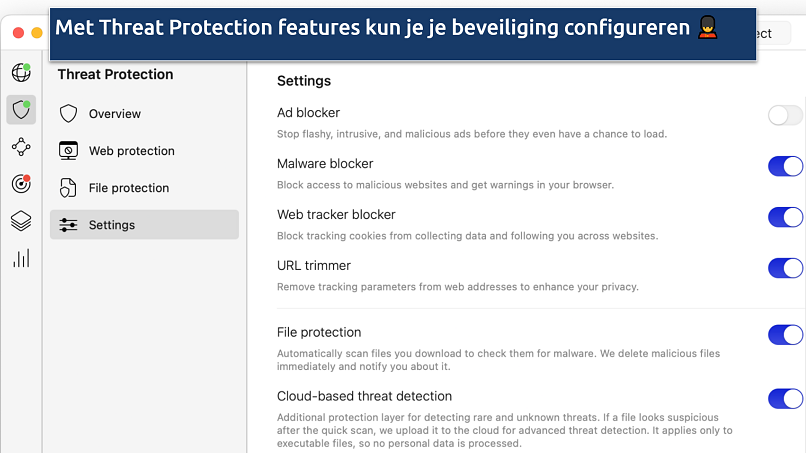The height and width of the screenshot is (453, 806).
Task: Turn off the Web tracker blocker
Action: 785,217
